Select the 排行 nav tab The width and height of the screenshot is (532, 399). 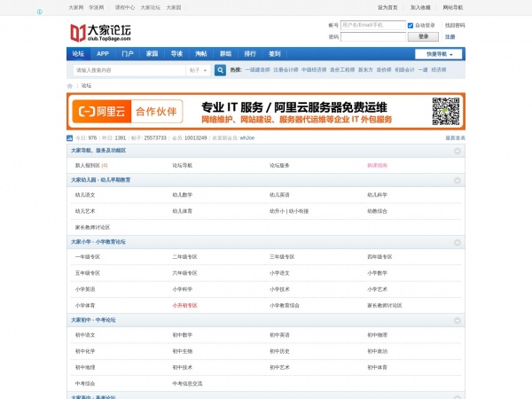pos(250,53)
